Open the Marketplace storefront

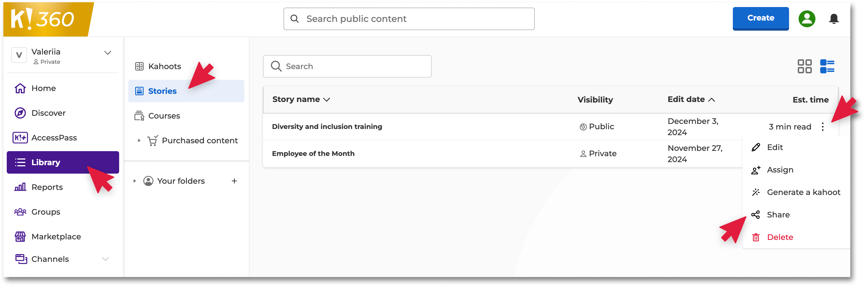pyautogui.click(x=56, y=237)
